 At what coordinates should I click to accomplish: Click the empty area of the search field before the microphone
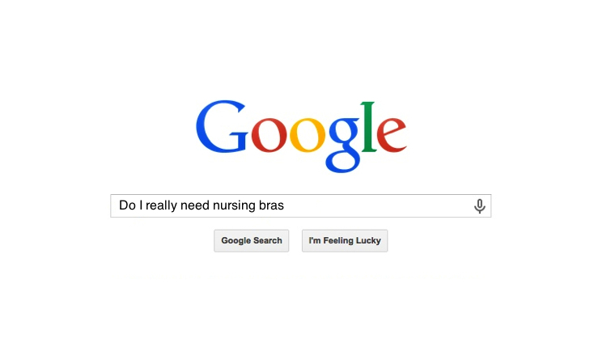[377, 205]
